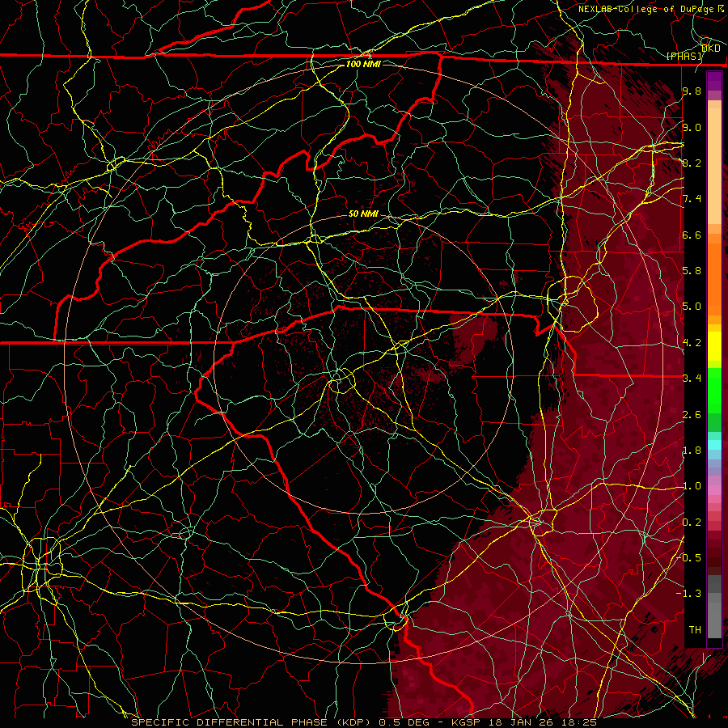Screen dimensions: 728x728
Task: Click the "1.8" scale value
Action: [692, 451]
